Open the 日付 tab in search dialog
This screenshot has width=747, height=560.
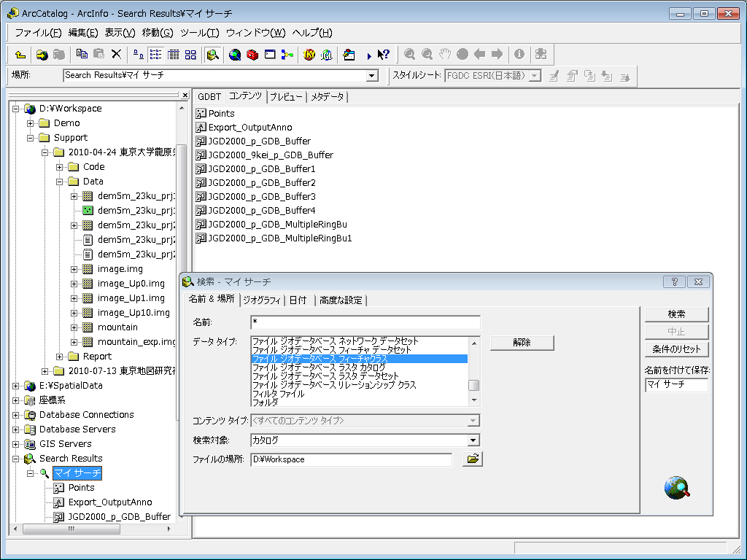coord(298,300)
